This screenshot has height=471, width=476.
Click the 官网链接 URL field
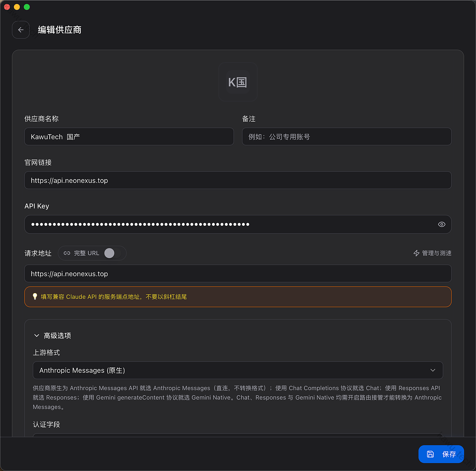[x=238, y=180]
